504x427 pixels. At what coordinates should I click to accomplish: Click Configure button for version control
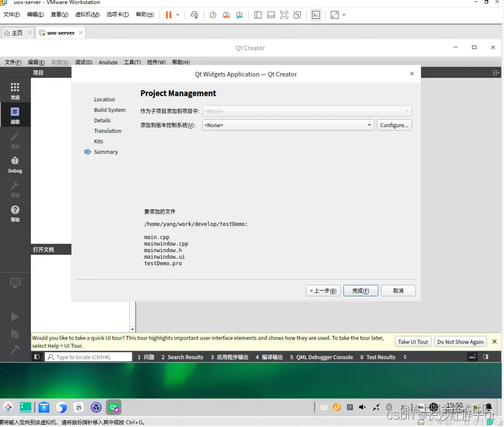click(394, 125)
